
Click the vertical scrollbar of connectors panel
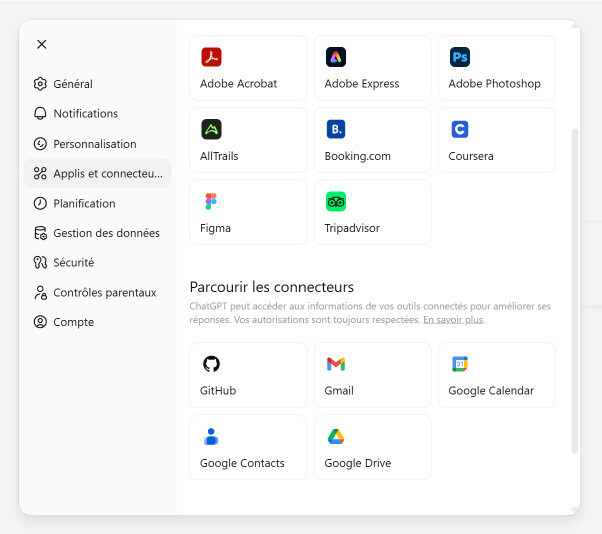pyautogui.click(x=574, y=291)
